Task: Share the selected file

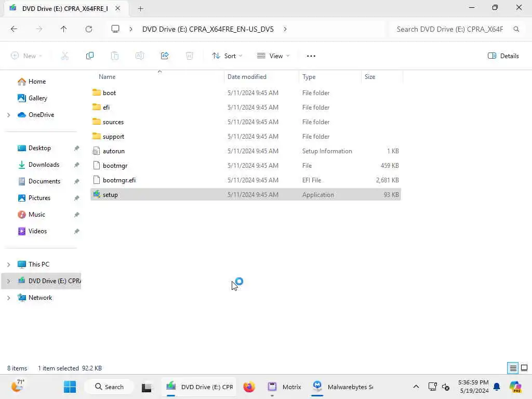Action: [165, 56]
